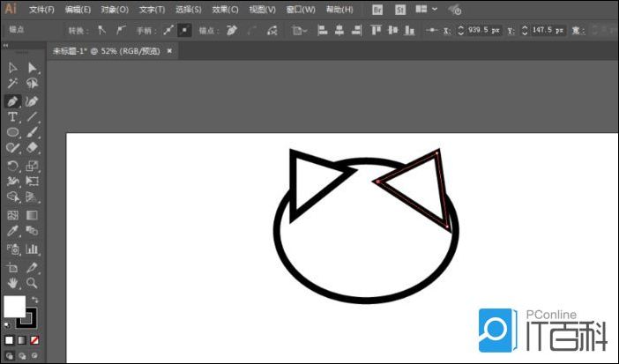This screenshot has width=619, height=364.
Task: Open the 文件(F) menu
Action: (41, 10)
